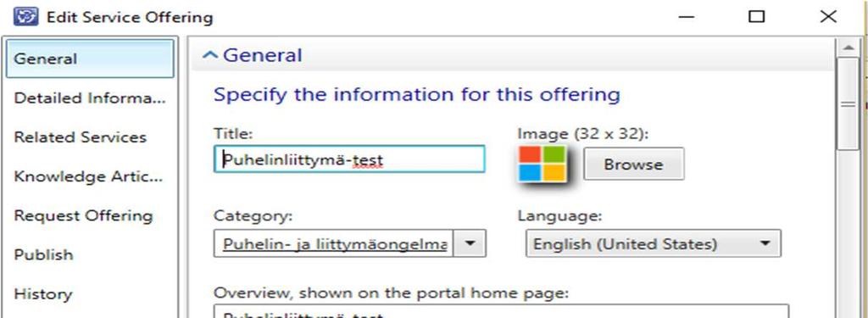Select the Request Offering tab

[x=90, y=215]
